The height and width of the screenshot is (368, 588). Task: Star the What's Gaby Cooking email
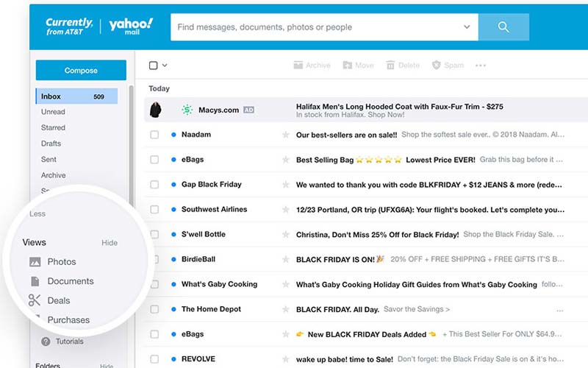286,284
